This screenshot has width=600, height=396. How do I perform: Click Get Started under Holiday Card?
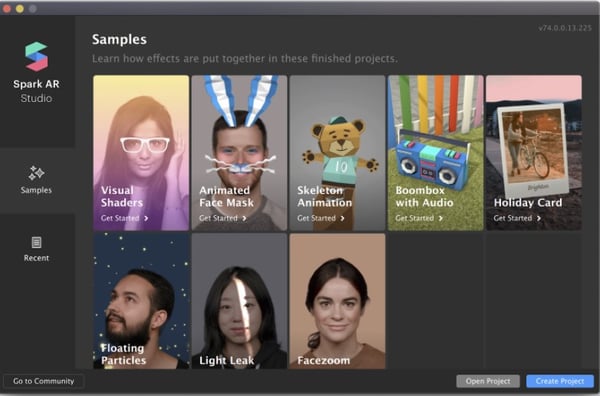[x=513, y=218]
